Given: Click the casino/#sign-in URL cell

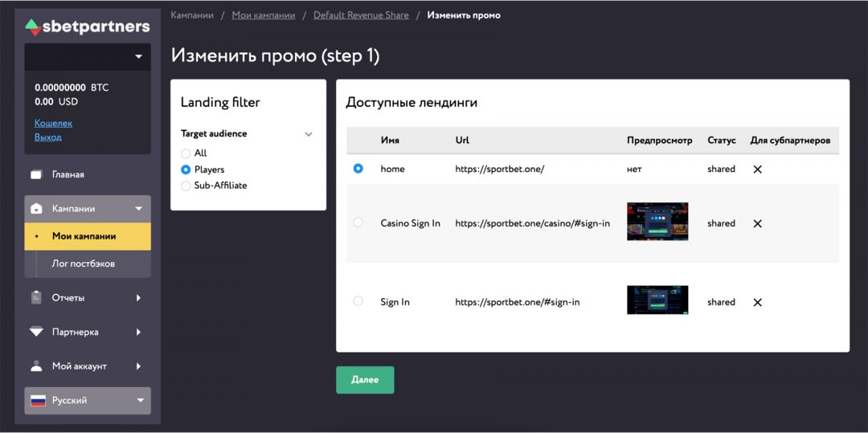Looking at the screenshot, I should click(x=533, y=223).
